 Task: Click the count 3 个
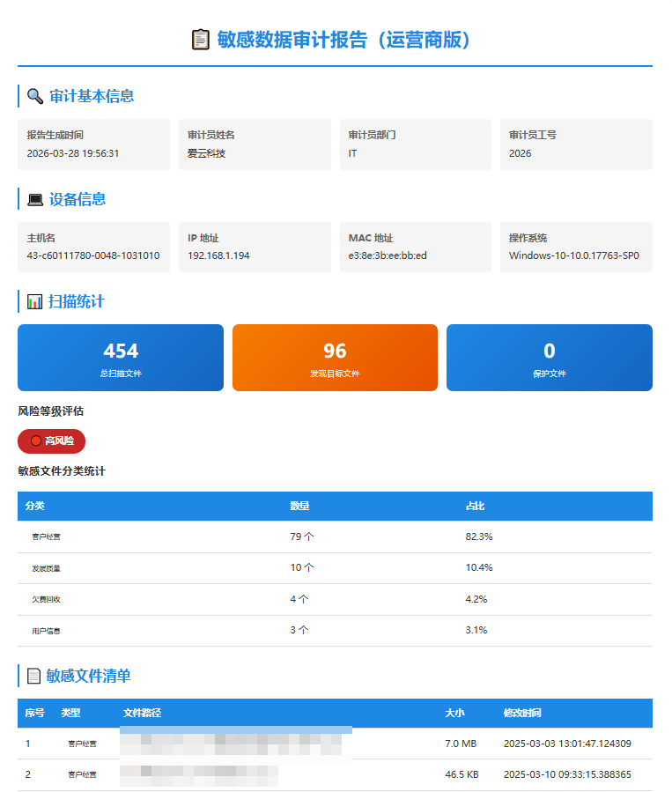[299, 630]
